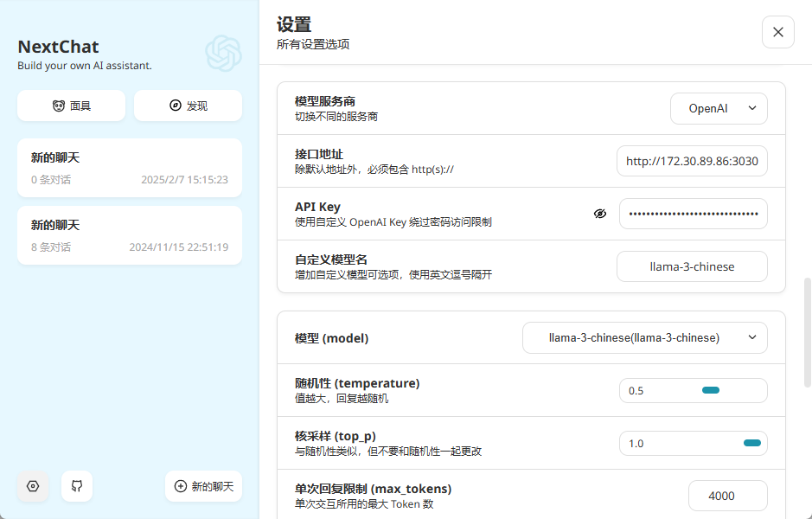Image resolution: width=812 pixels, height=519 pixels.
Task: Adjust the 随机性 temperature slider
Action: [710, 391]
